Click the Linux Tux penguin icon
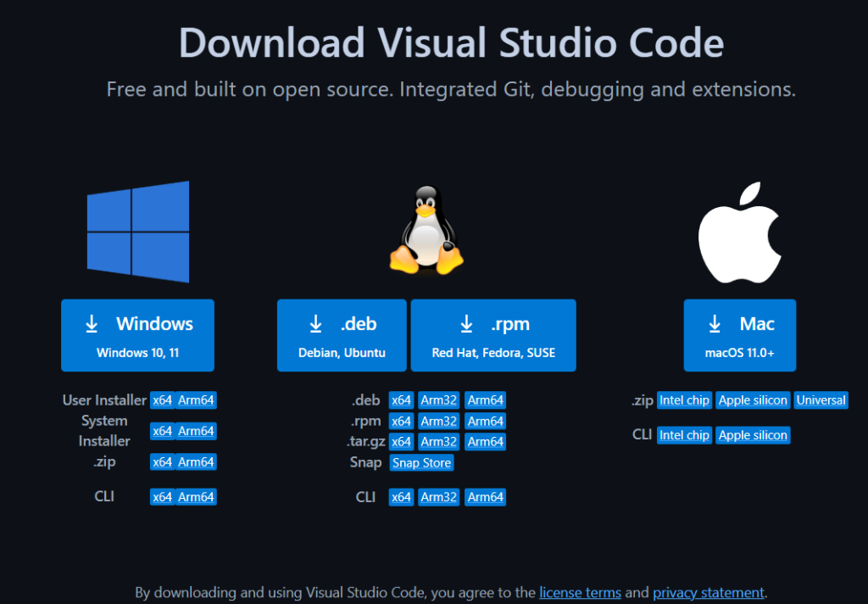Viewport: 868px width, 604px height. [x=426, y=231]
